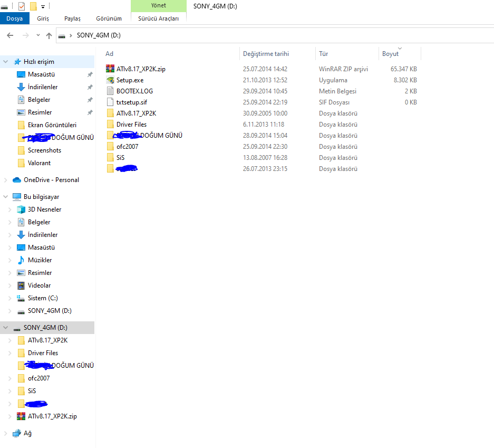Click the 65.347 KB size value

(x=403, y=69)
